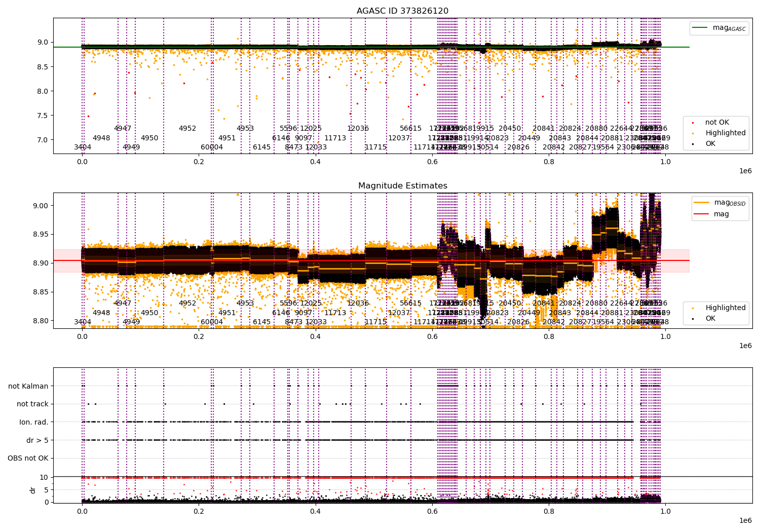Click obsid label 4948 in AGASC ID plot

101,138
